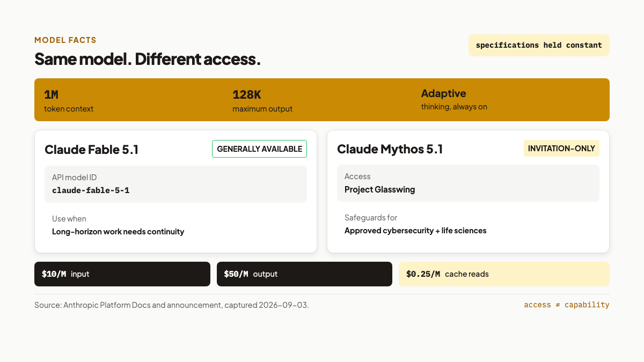The height and width of the screenshot is (362, 644).
Task: Select the 'Adaptive' thinking heading
Action: pyautogui.click(x=443, y=93)
